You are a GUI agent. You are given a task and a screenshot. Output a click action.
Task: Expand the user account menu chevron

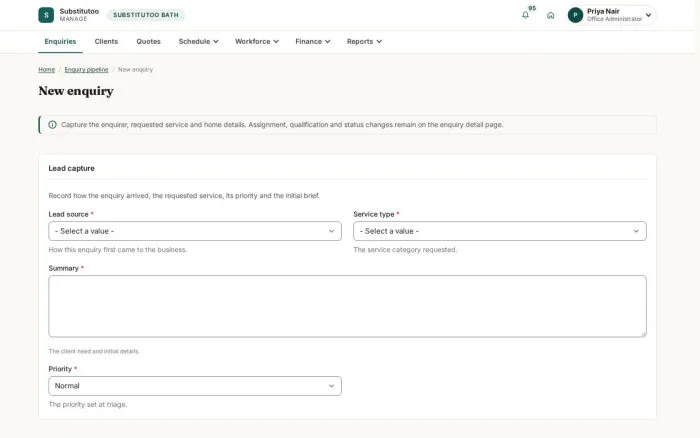[x=648, y=15]
